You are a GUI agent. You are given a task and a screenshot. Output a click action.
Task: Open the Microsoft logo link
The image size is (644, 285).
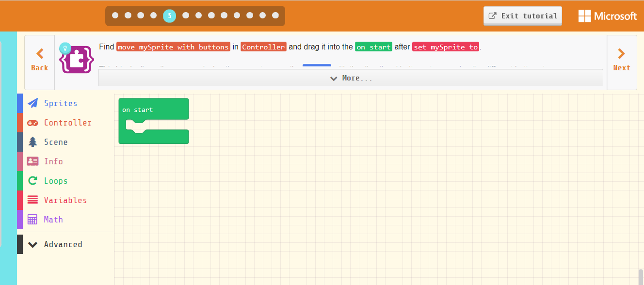point(608,16)
